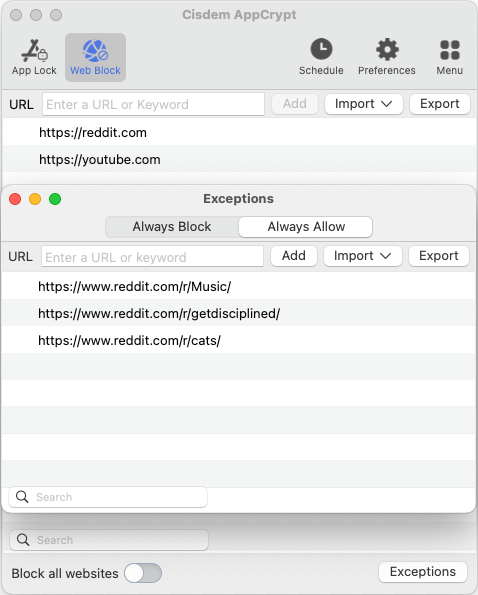
Task: Open the Exceptions button at bottom
Action: 423,571
